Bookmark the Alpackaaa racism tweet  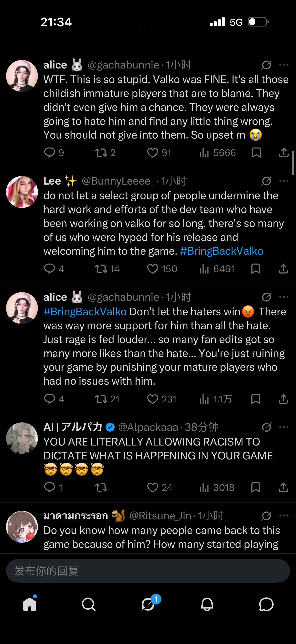pos(256,487)
